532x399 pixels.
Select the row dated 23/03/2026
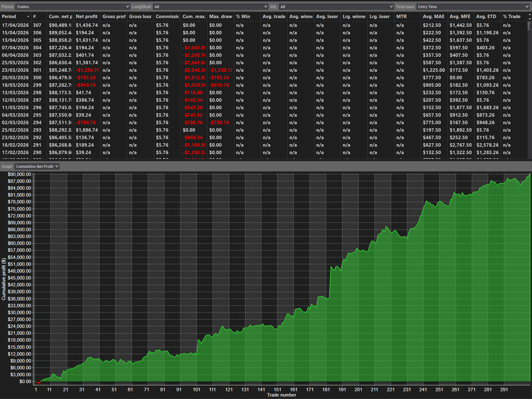pyautogui.click(x=264, y=70)
